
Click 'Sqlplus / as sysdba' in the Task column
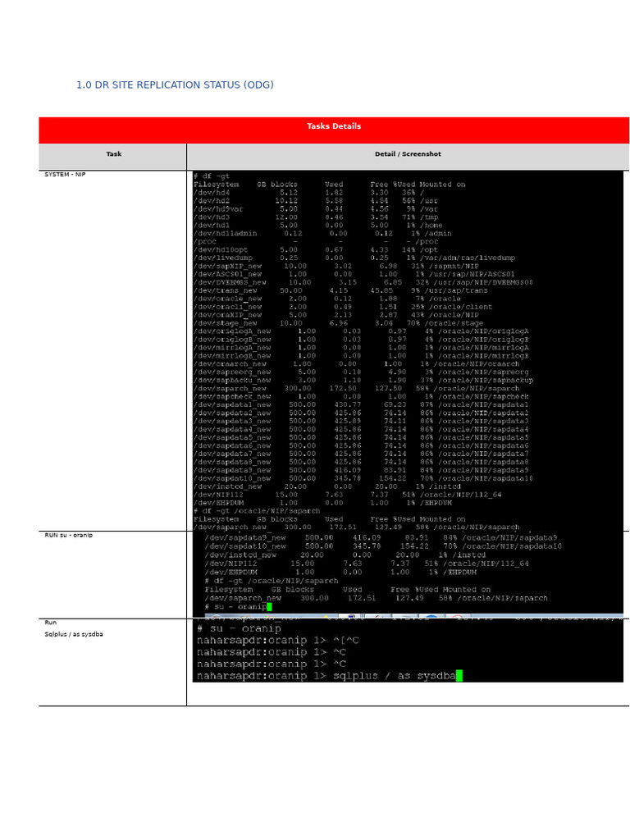pos(73,634)
